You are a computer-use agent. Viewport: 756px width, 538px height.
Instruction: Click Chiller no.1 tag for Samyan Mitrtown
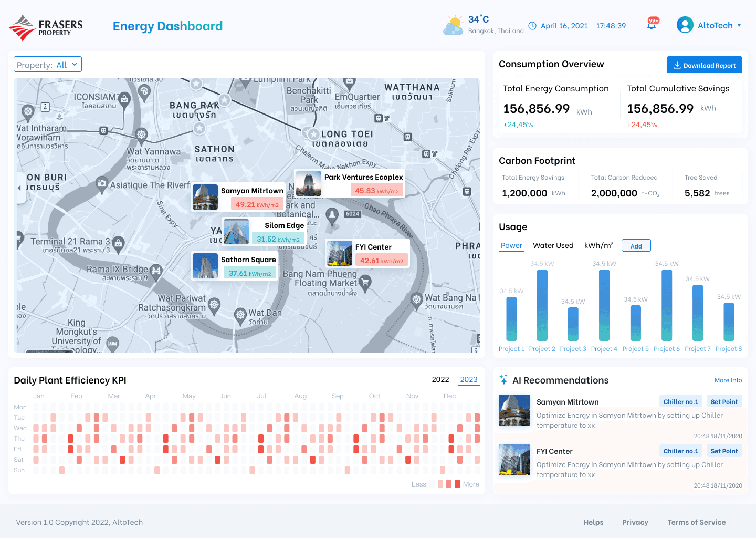coord(681,401)
